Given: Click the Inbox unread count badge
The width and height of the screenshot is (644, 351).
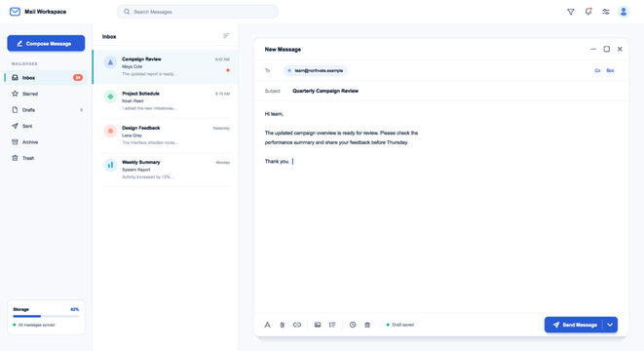Looking at the screenshot, I should tap(78, 77).
